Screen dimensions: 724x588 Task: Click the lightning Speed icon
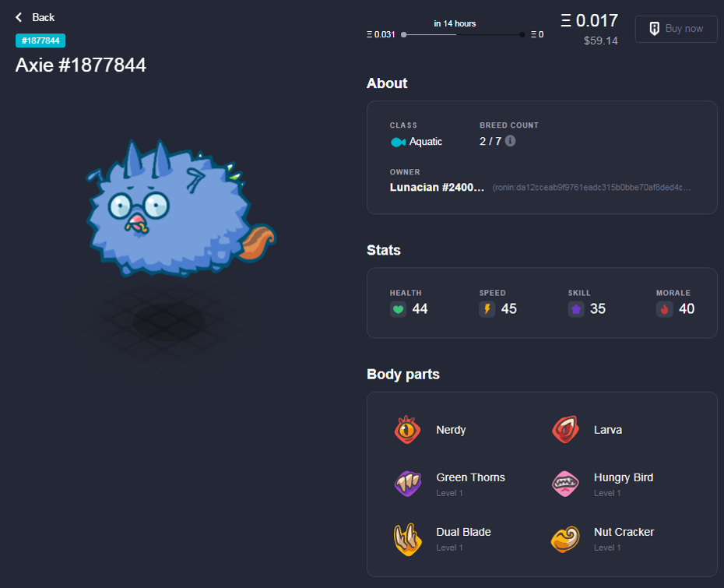point(487,309)
